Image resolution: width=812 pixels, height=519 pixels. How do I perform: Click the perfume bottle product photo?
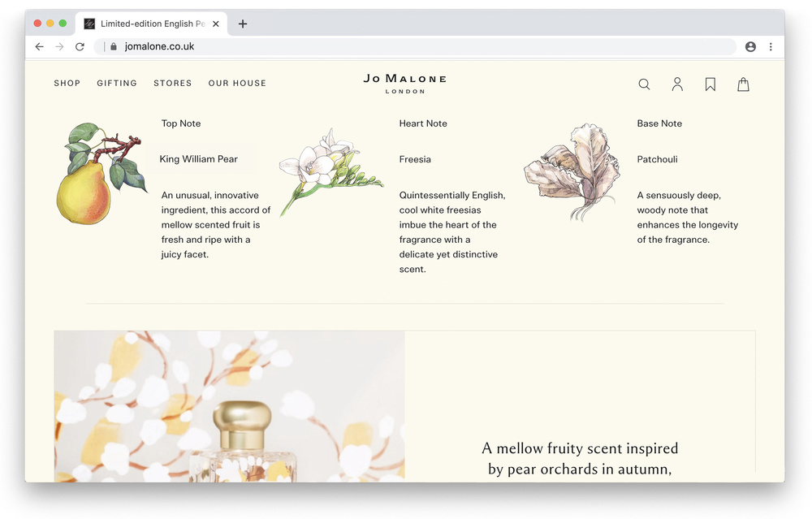(x=230, y=406)
